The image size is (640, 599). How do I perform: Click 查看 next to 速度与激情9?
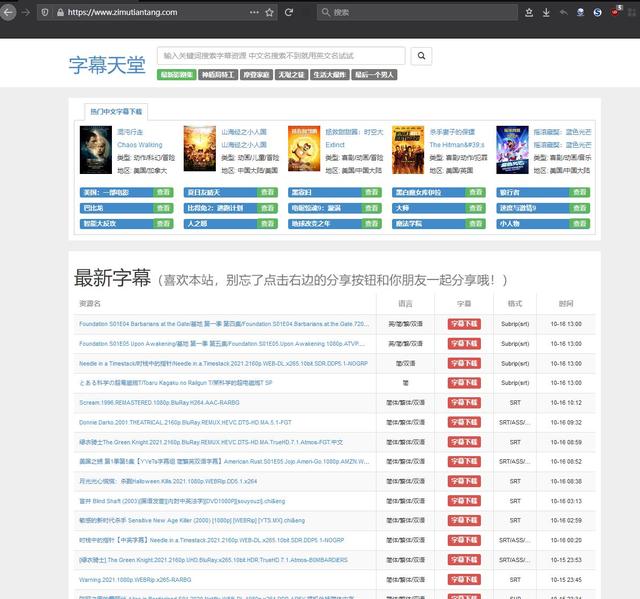click(x=580, y=208)
